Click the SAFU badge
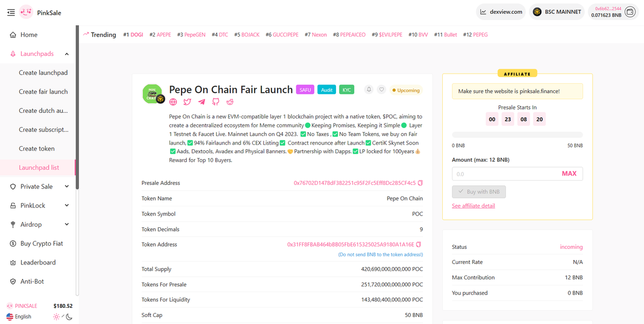Screen dimensions: 644x324 point(305,90)
